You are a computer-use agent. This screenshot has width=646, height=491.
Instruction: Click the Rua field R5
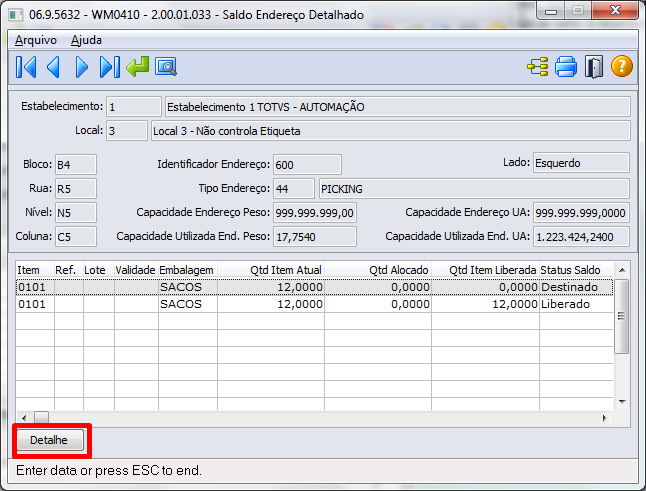(76, 189)
